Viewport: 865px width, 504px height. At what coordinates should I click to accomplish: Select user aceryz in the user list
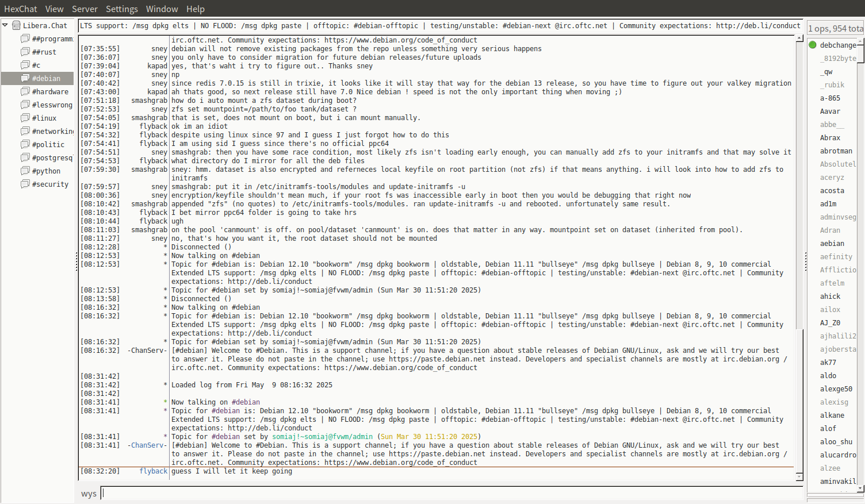click(832, 177)
